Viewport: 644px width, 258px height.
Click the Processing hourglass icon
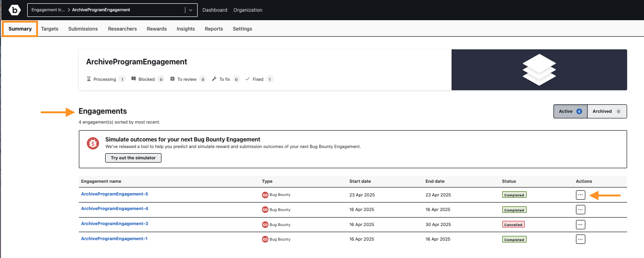89,79
